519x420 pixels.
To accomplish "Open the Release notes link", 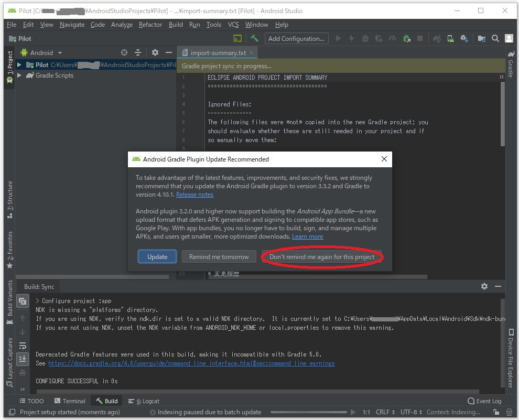I will click(x=194, y=195).
